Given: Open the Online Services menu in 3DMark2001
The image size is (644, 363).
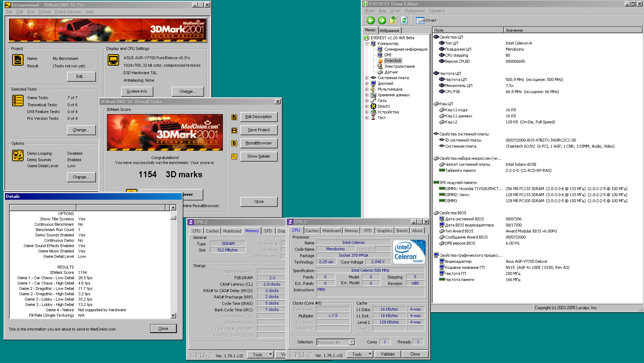Looking at the screenshot, I should [68, 12].
